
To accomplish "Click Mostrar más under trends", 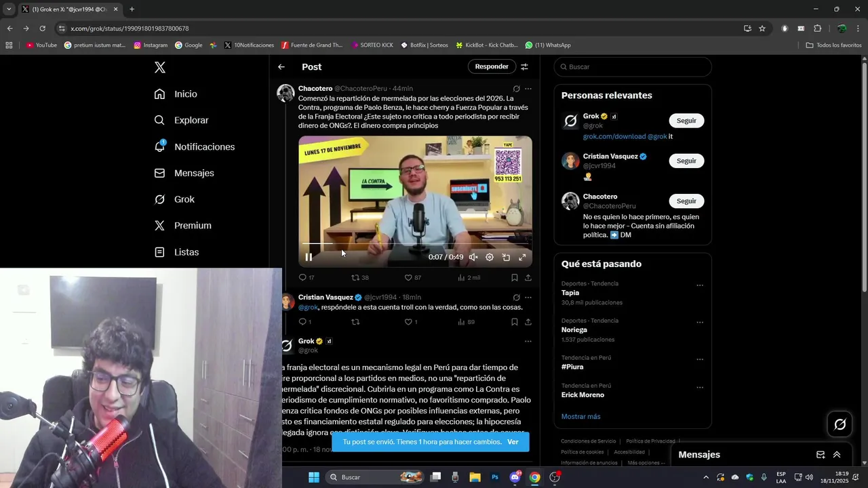I will [580, 417].
